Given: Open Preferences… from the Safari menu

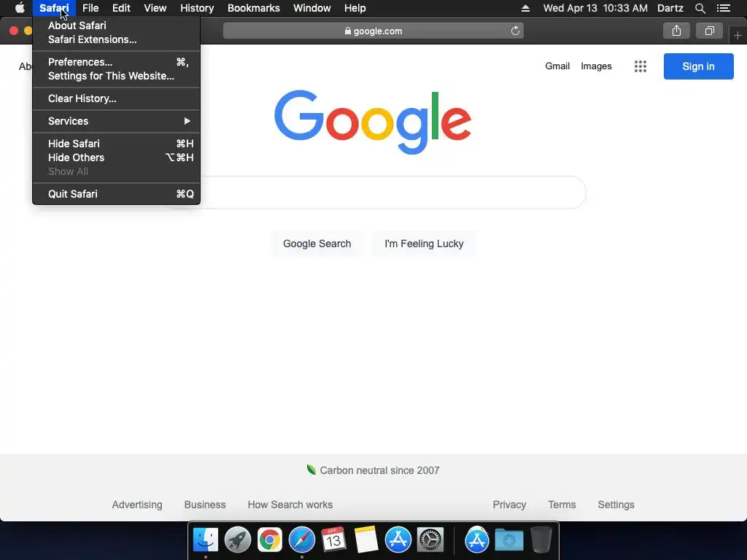Looking at the screenshot, I should pyautogui.click(x=116, y=63).
